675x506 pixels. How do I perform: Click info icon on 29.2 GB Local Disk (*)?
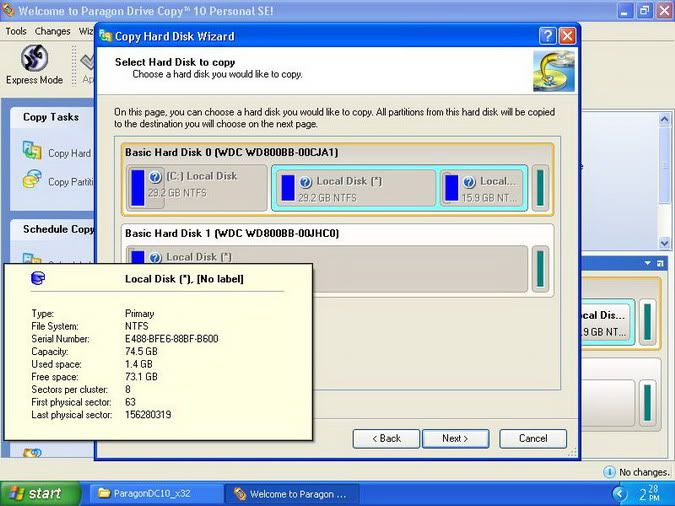[x=305, y=182]
